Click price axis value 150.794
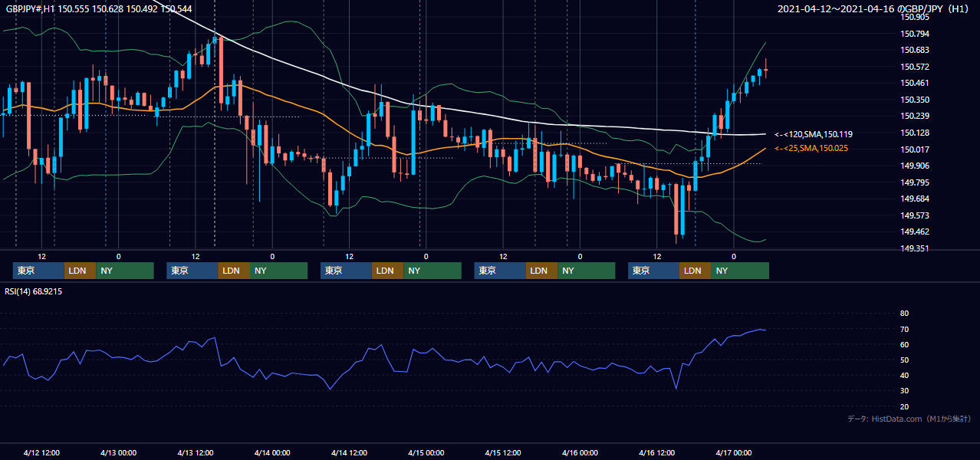980x460 pixels. coord(915,34)
